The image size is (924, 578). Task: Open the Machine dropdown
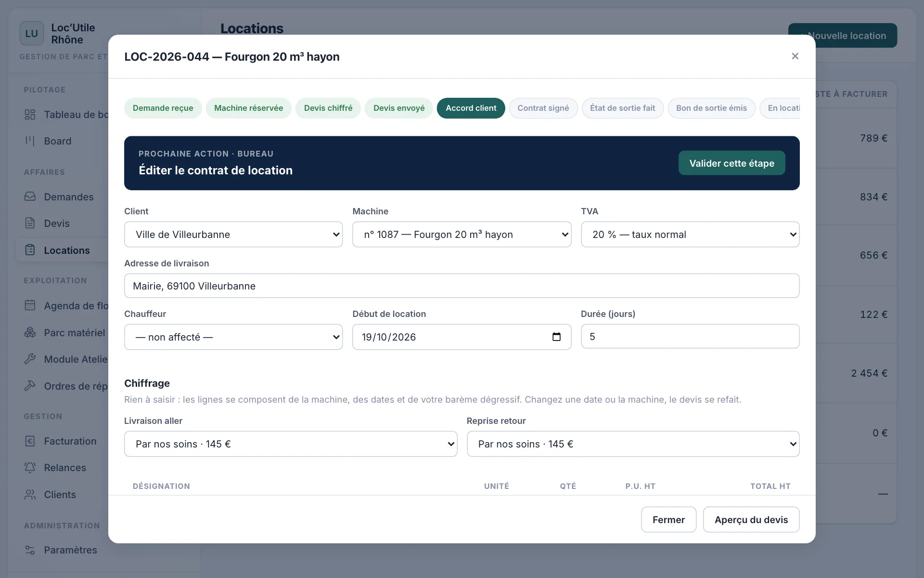[462, 235]
